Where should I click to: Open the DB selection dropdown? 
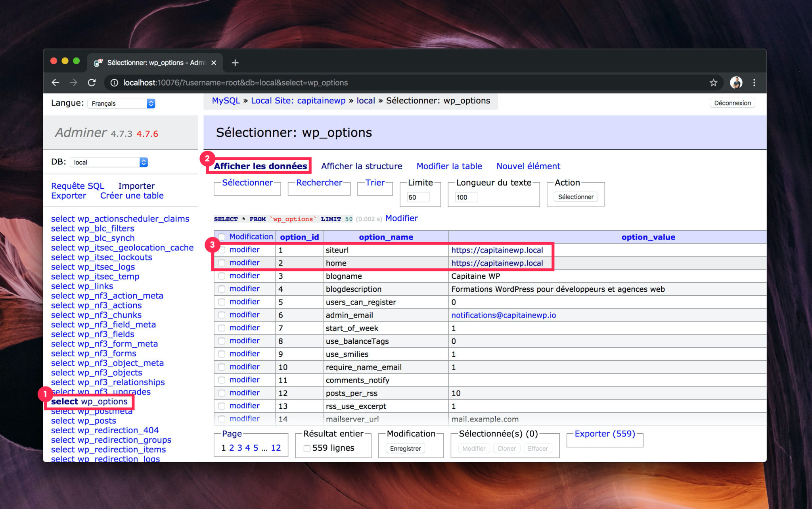[x=108, y=162]
